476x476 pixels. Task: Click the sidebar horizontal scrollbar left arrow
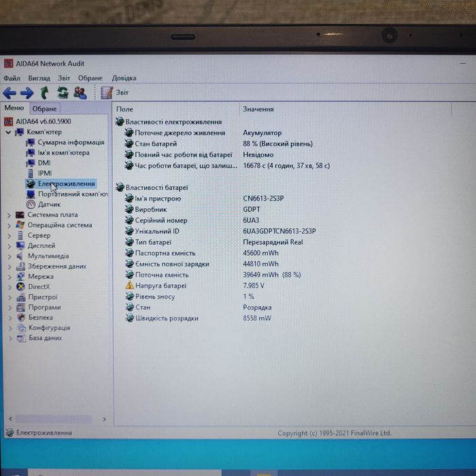tap(11, 419)
